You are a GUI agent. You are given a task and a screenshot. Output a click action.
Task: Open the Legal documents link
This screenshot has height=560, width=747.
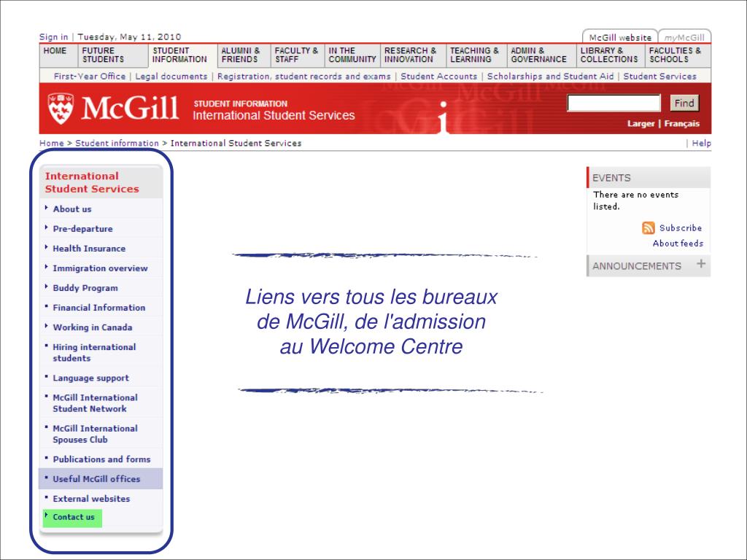coord(171,76)
